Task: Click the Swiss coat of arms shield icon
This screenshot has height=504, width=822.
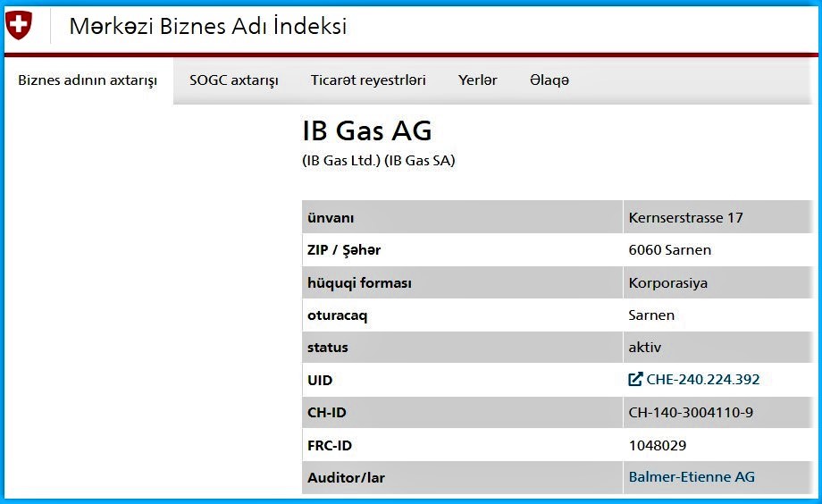Action: click(x=19, y=25)
